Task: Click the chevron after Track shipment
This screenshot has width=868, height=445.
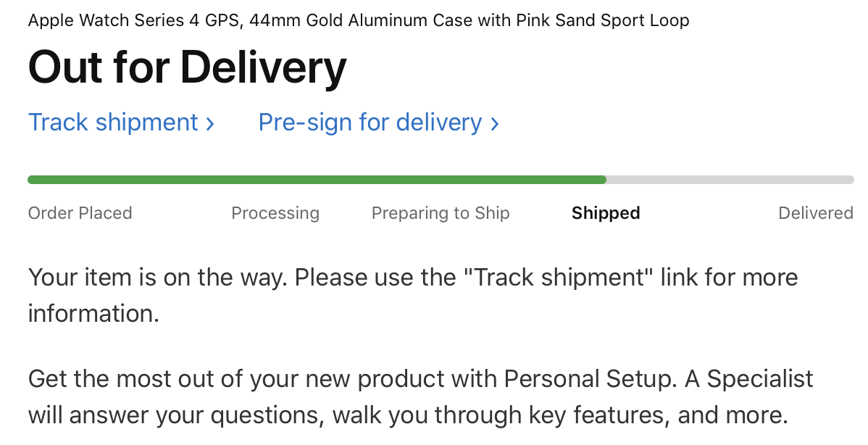Action: click(210, 124)
